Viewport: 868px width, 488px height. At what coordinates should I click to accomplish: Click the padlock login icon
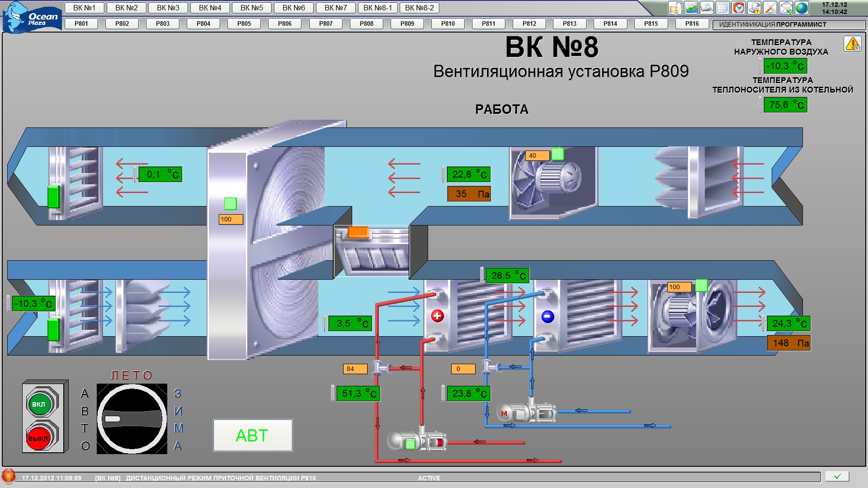[x=675, y=8]
